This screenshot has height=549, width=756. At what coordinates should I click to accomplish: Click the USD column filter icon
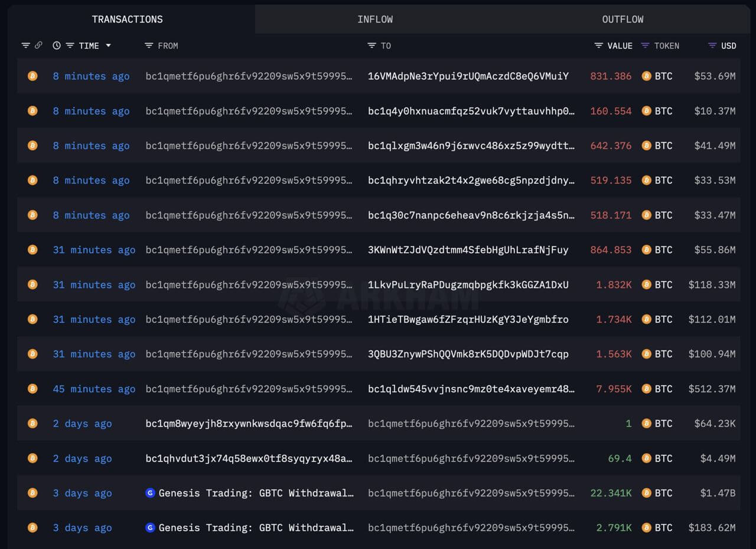712,46
